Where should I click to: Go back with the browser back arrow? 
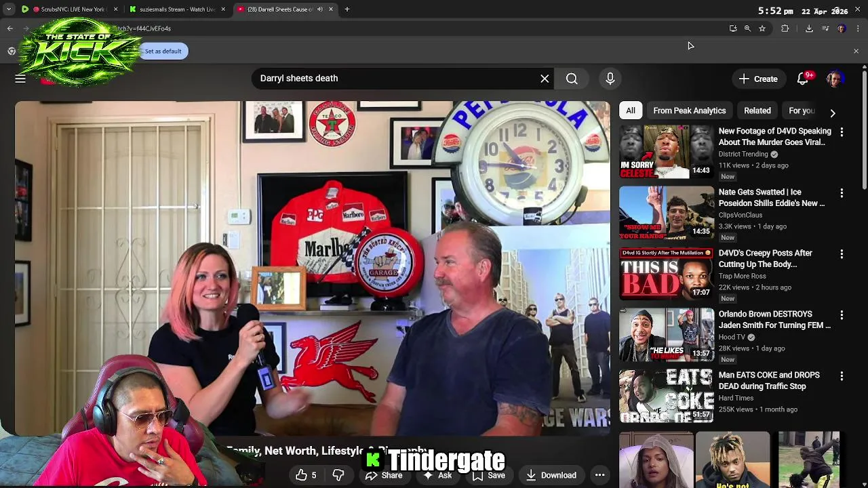coord(10,28)
